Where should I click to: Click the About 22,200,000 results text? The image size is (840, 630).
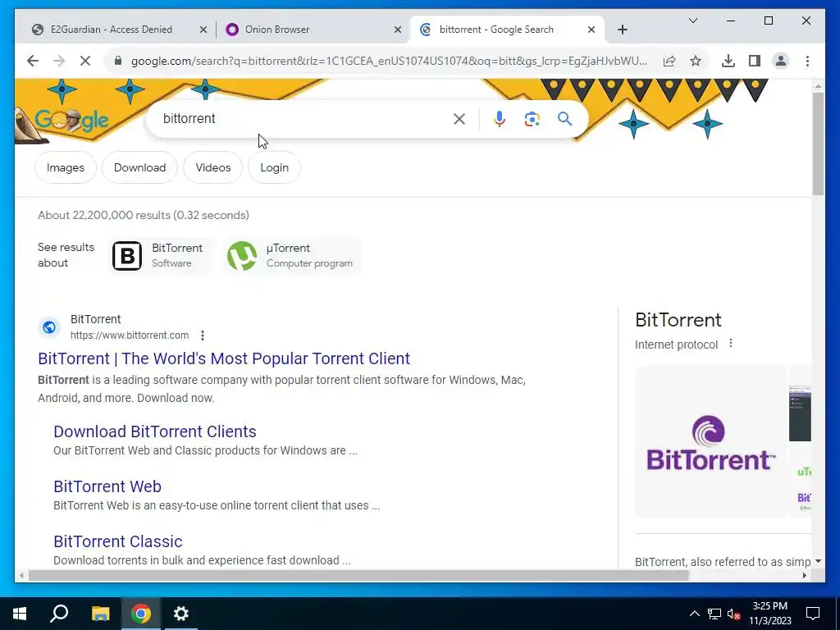144,216
